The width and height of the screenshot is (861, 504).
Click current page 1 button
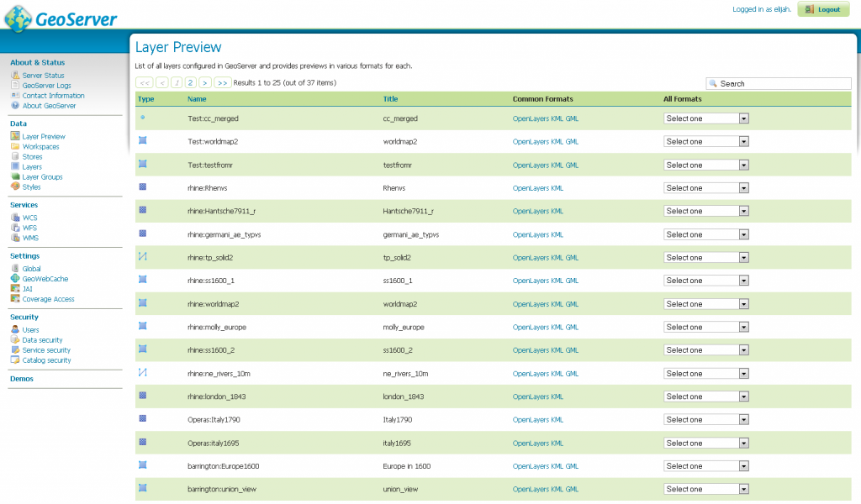[x=177, y=83]
